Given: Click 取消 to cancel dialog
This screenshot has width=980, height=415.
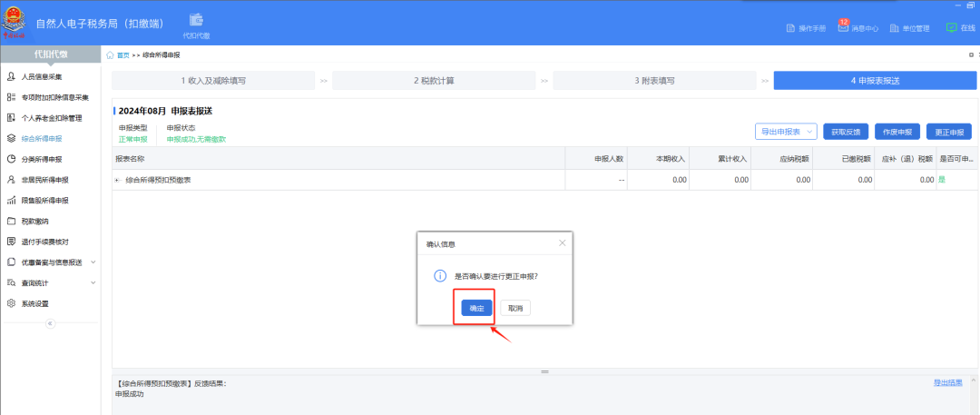Looking at the screenshot, I should (515, 308).
